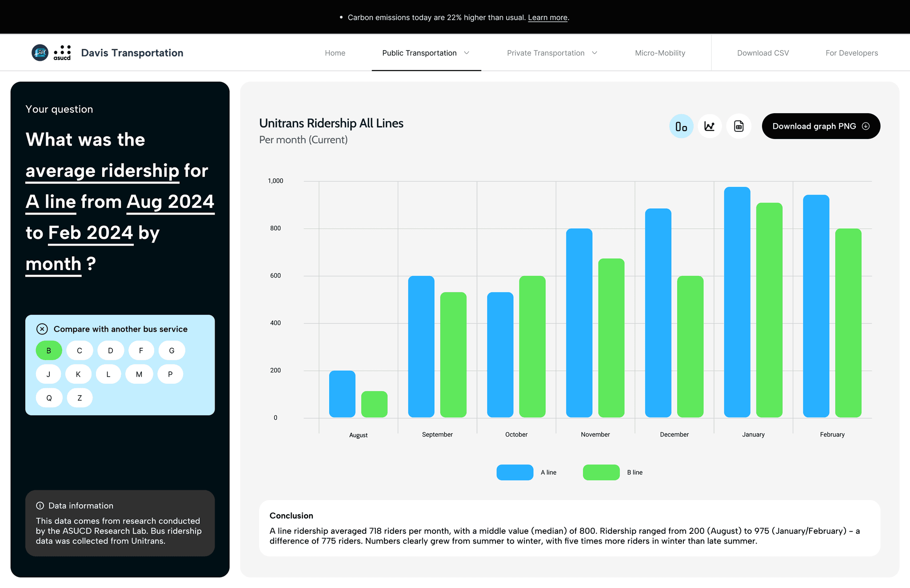Switch to line graph view

click(x=710, y=127)
